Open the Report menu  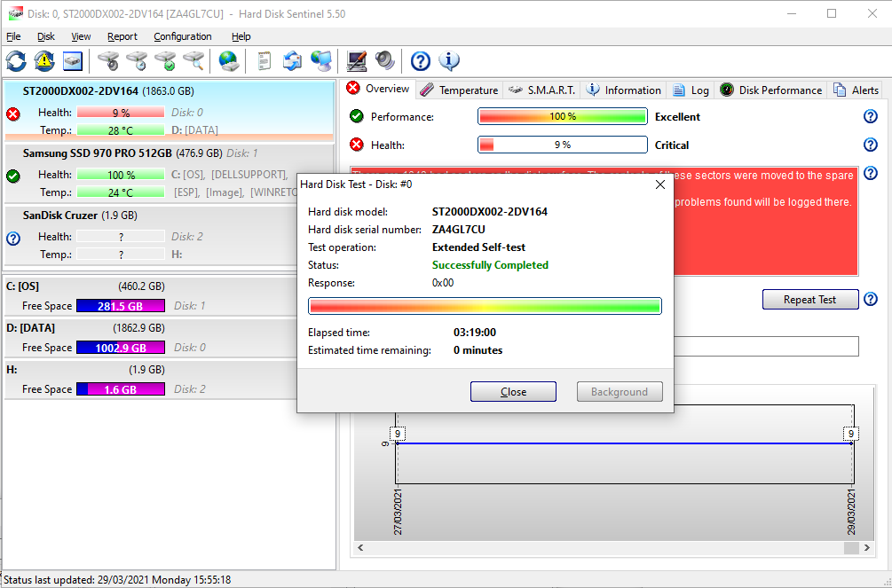[x=122, y=36]
